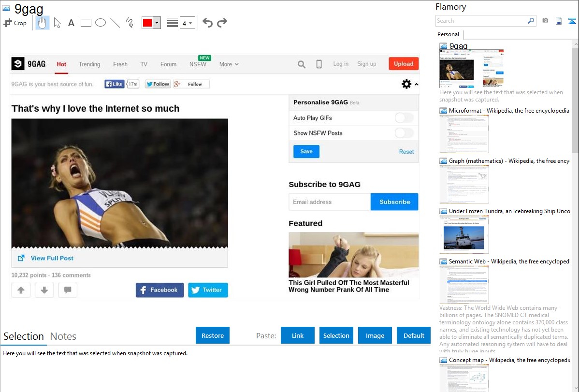The image size is (579, 392).
Task: Share post via Twitter button
Action: tap(208, 290)
